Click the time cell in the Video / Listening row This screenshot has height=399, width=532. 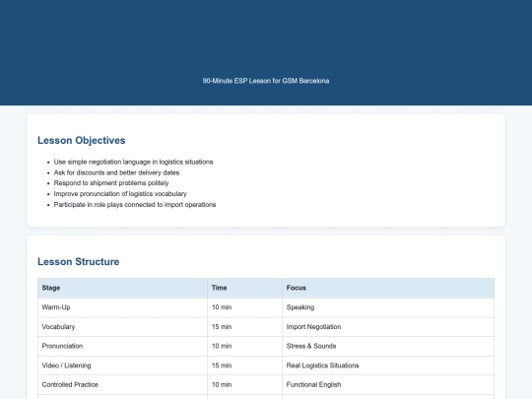pos(244,366)
